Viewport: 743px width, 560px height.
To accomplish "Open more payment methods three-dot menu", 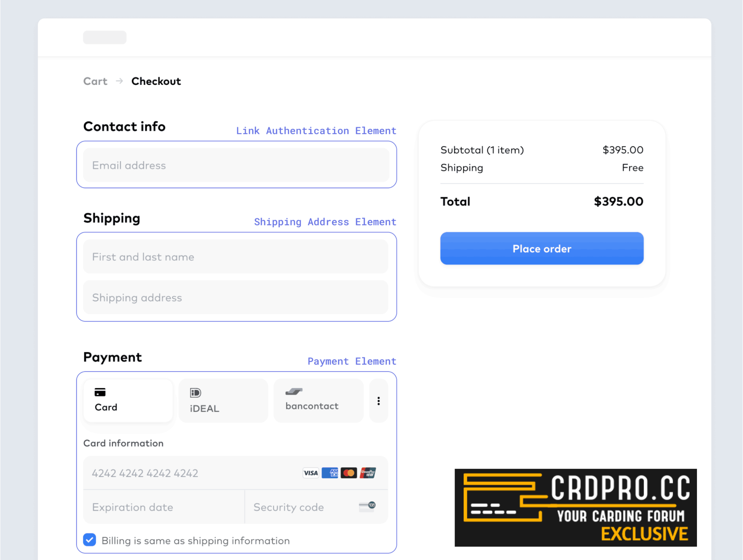I will [378, 401].
